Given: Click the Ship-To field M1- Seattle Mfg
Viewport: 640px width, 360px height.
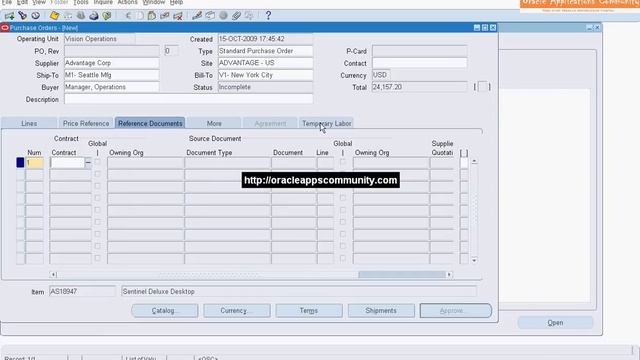Looking at the screenshot, I should tap(111, 75).
